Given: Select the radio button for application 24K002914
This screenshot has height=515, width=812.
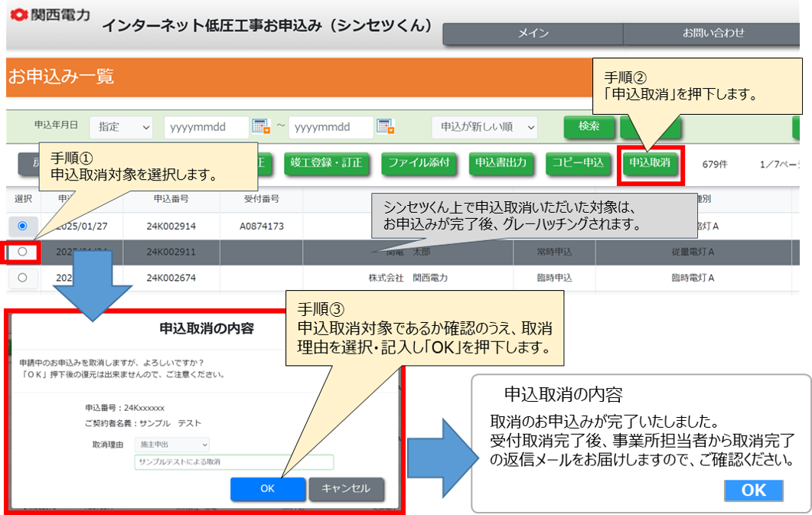Looking at the screenshot, I should pyautogui.click(x=22, y=226).
